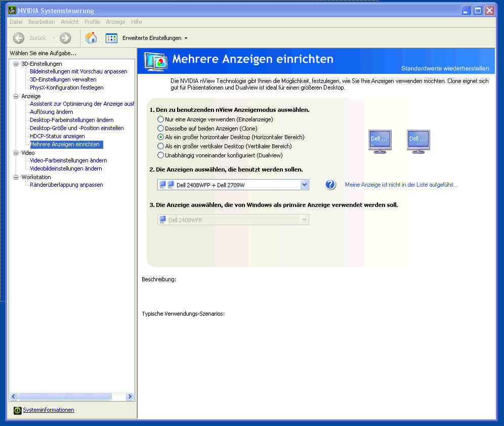Click the sidebar scrollbar right arrow

(x=130, y=397)
